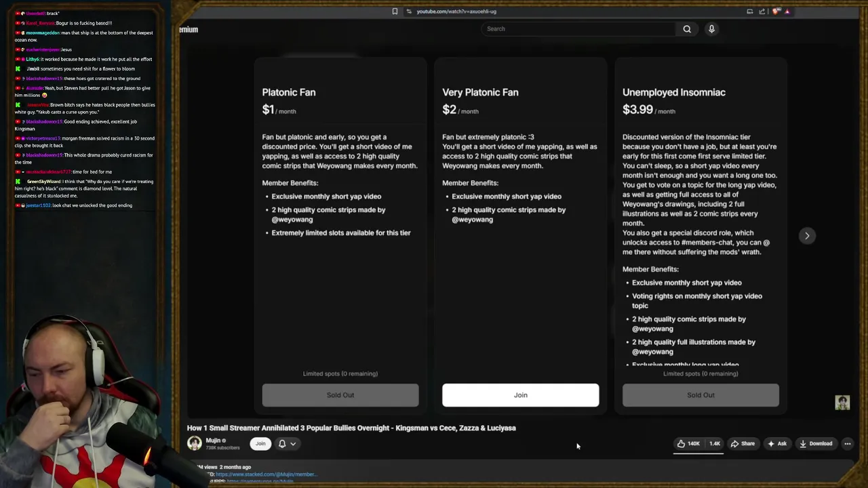Click 'Limited spots (0 remaining)' under Unemployed Insomniac

701,373
